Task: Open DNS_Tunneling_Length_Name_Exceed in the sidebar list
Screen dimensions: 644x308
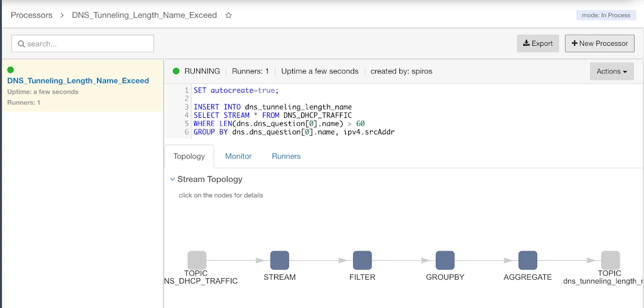Action: pyautogui.click(x=78, y=81)
